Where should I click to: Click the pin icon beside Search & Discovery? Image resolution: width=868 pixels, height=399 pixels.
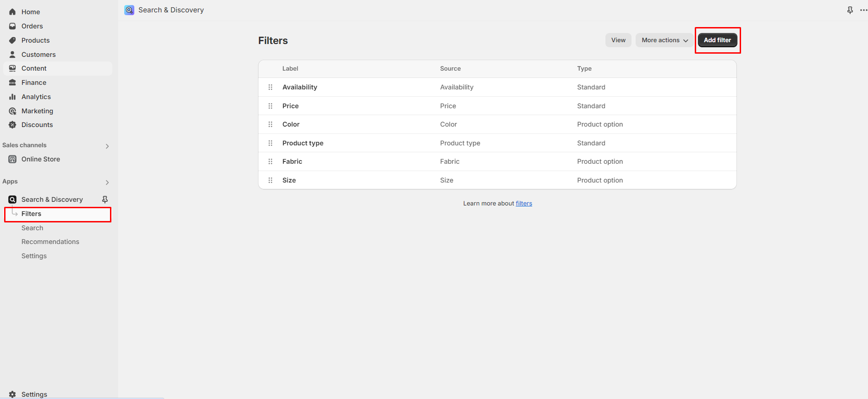pyautogui.click(x=105, y=199)
